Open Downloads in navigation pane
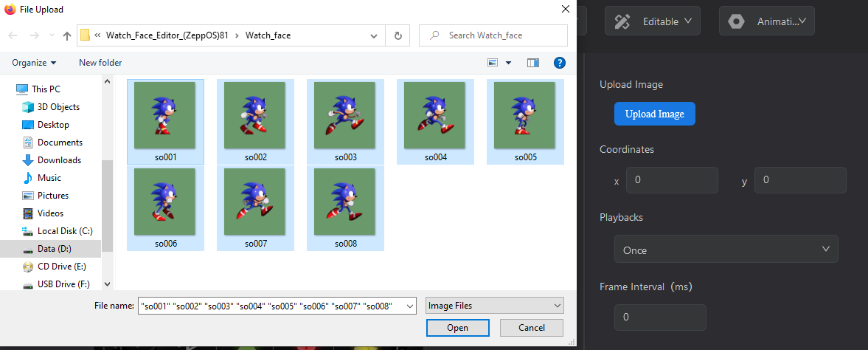This screenshot has width=868, height=350. [52, 160]
